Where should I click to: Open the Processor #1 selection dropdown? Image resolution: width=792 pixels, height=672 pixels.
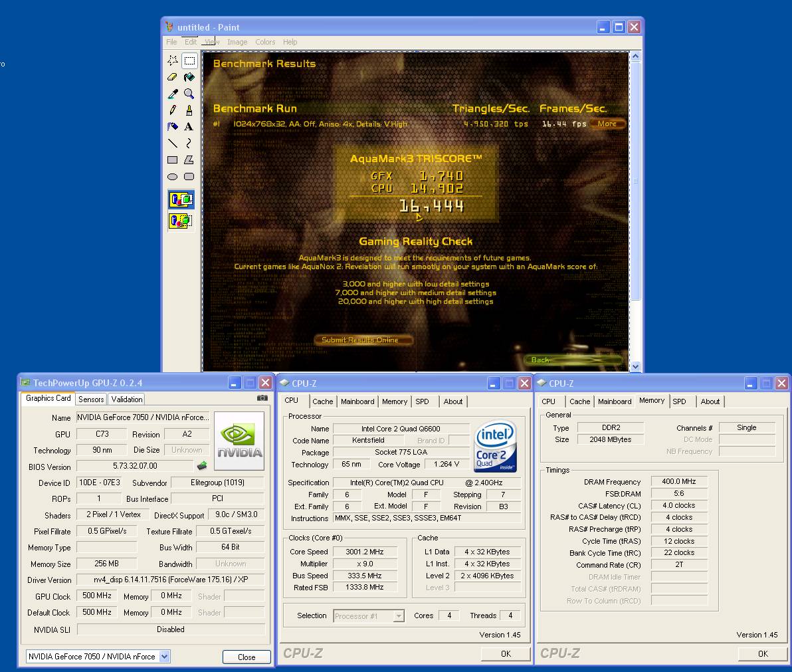coord(399,616)
